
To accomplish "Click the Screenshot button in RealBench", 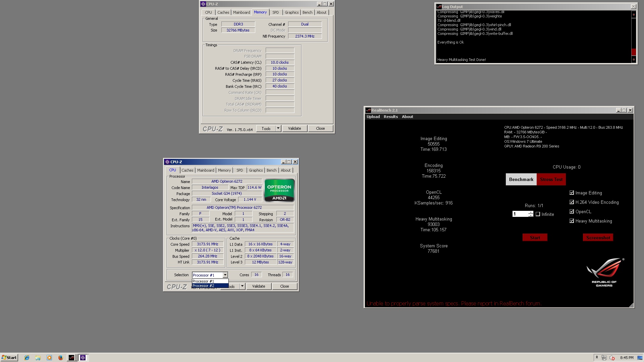I will 598,238.
